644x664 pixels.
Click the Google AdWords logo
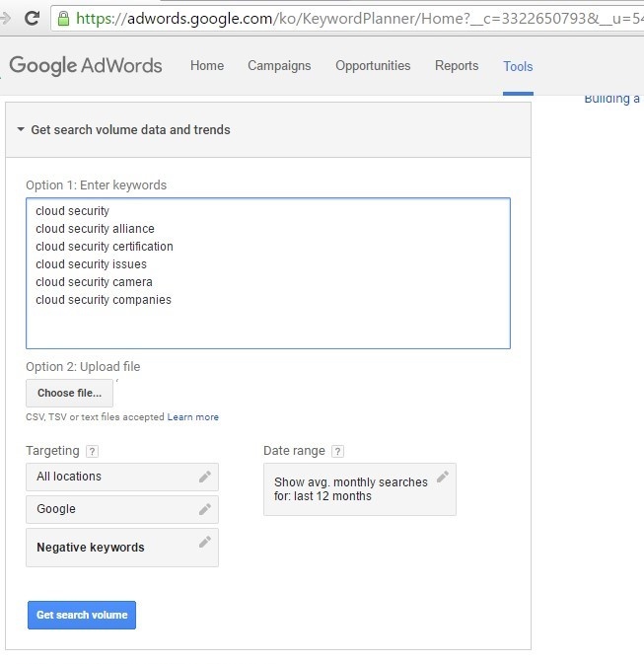[86, 66]
